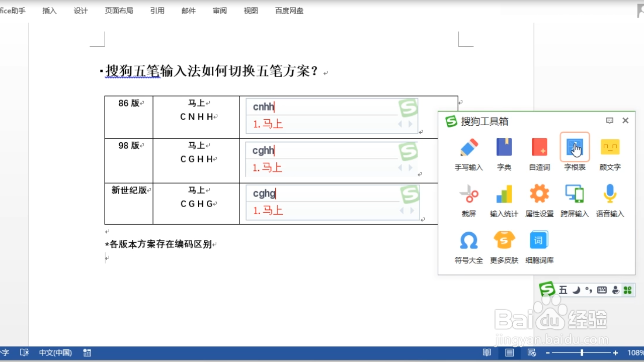Open zoom dialog via 108% label
Image resolution: width=644 pixels, height=362 pixels.
[635, 353]
